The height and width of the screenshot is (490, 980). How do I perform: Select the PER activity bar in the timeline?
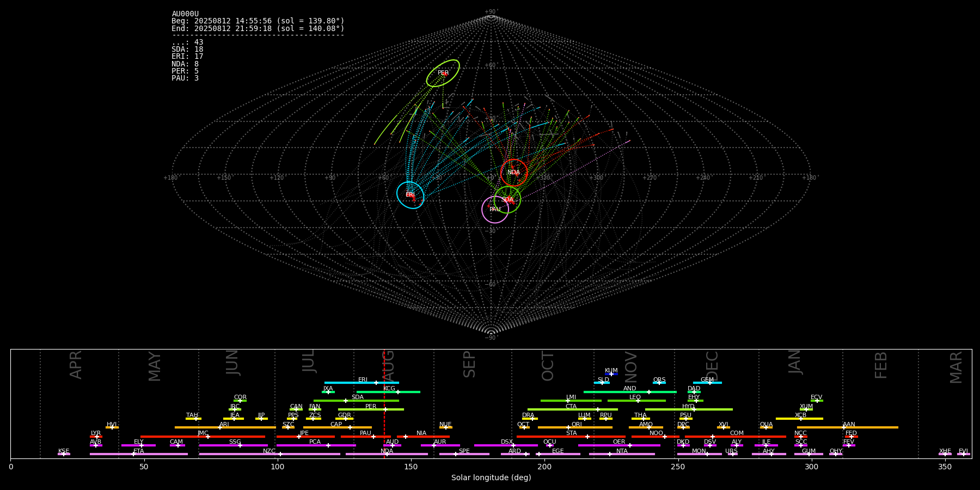371,409
